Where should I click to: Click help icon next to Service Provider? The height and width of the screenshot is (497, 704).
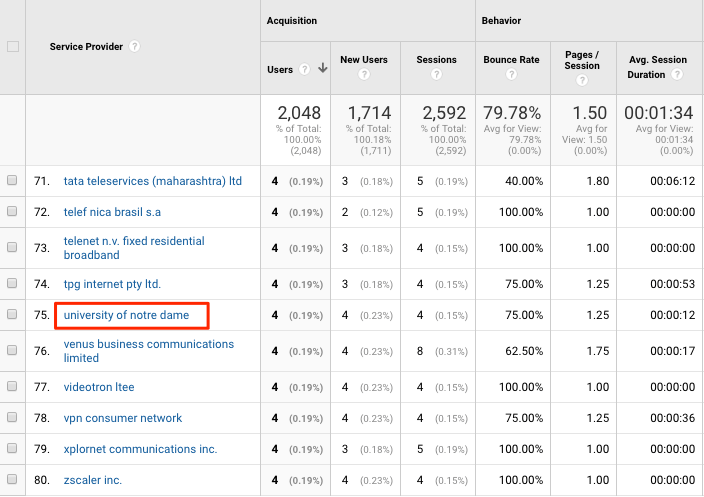(134, 46)
